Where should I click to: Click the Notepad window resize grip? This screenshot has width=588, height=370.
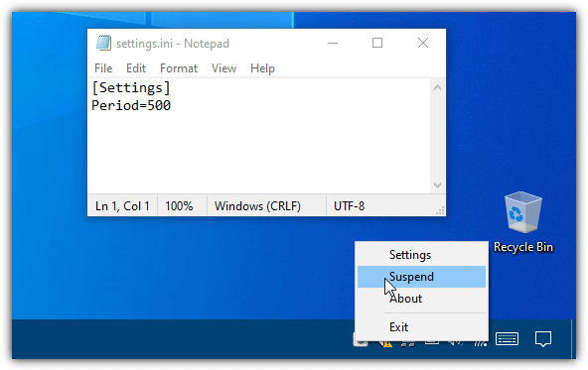440,211
